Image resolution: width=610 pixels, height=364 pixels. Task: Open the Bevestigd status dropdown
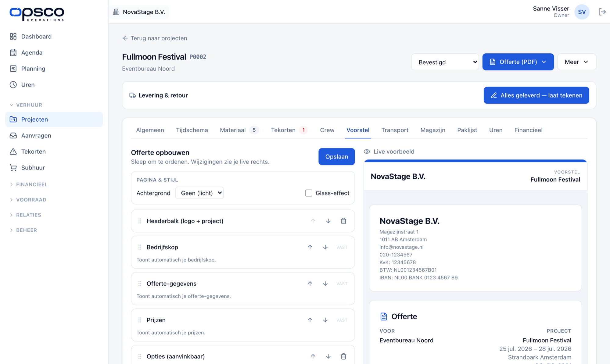[445, 62]
